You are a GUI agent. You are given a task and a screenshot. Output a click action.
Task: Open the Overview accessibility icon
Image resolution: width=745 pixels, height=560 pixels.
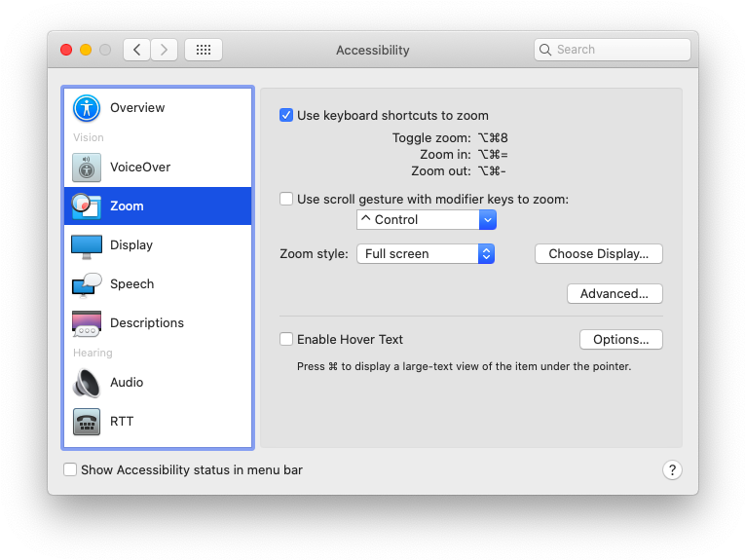(87, 108)
